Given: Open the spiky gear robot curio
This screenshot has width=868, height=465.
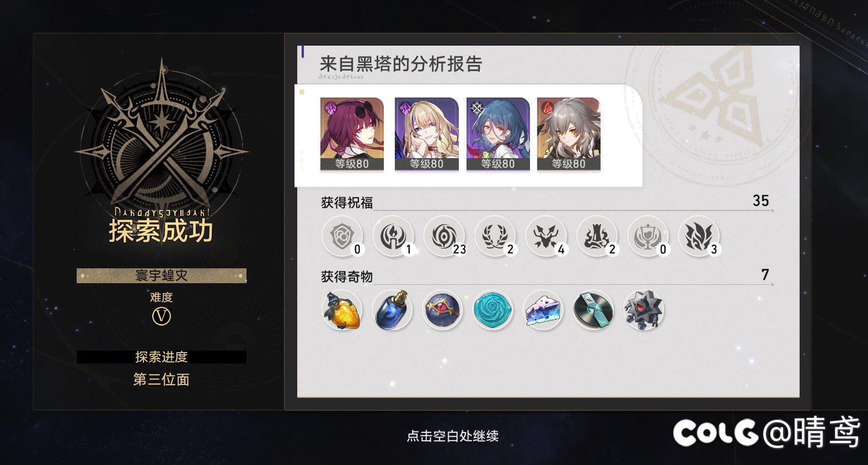Looking at the screenshot, I should point(644,310).
